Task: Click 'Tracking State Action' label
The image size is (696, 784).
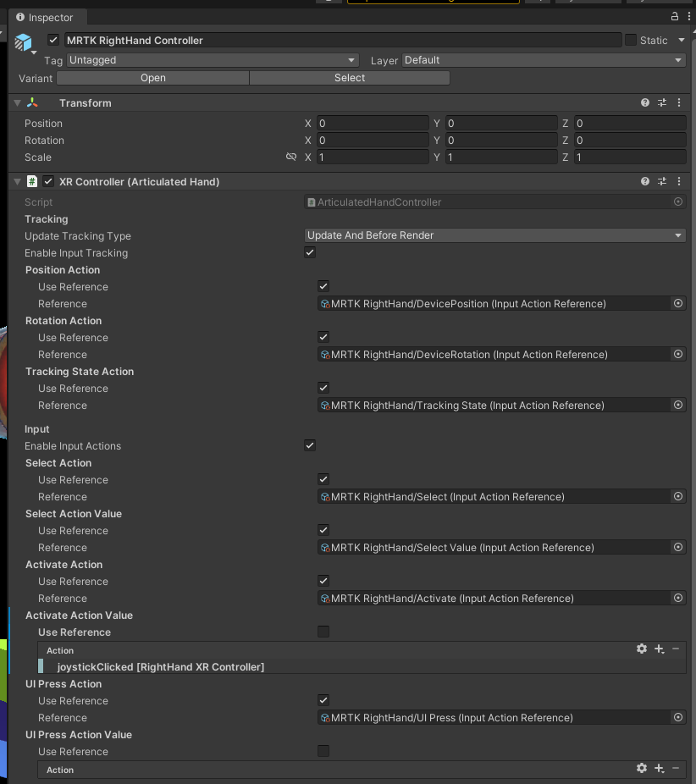Action: (80, 372)
